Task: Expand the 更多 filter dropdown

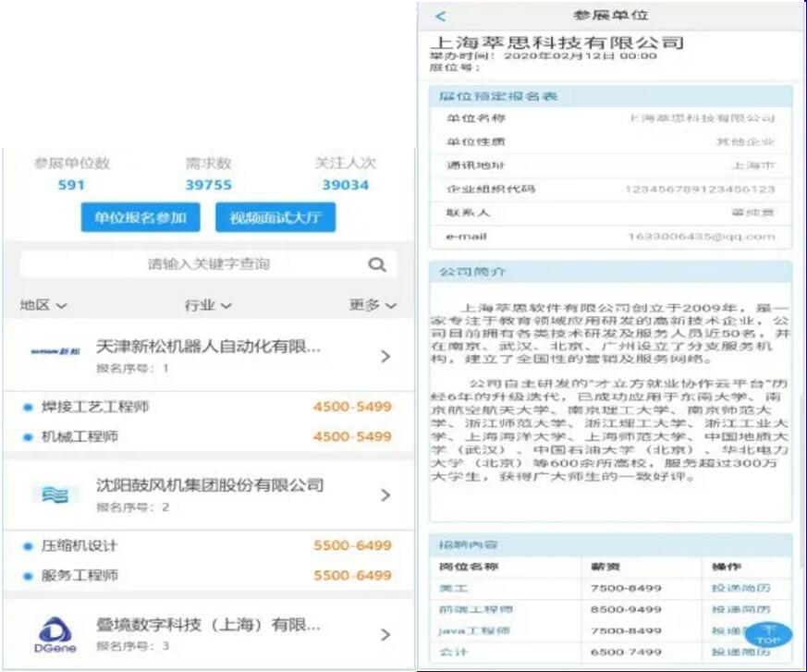Action: tap(373, 305)
